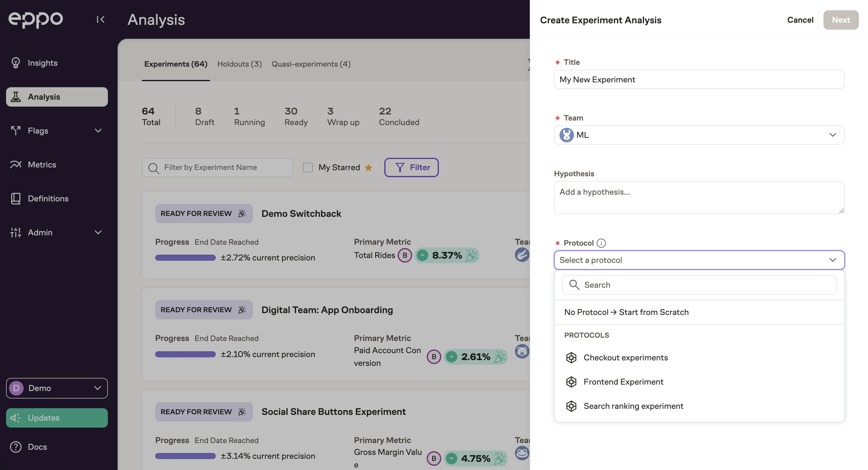The height and width of the screenshot is (470, 868).
Task: Select the Checkout experiments protocol
Action: [626, 357]
